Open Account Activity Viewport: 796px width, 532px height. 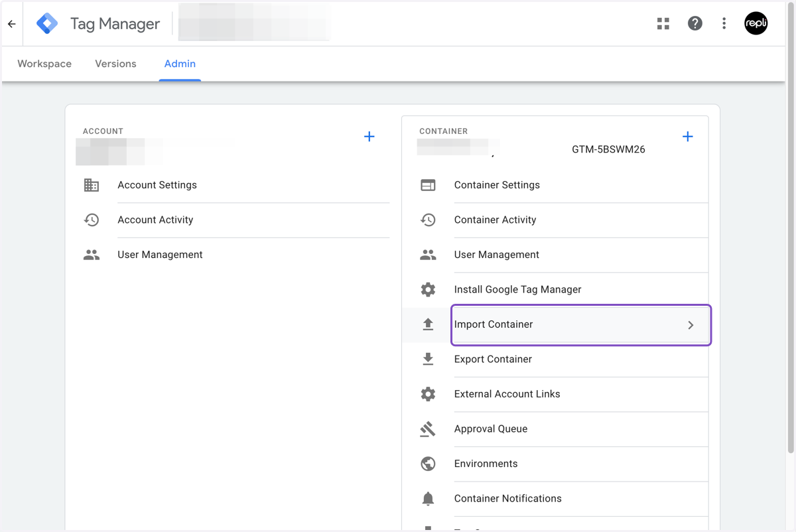click(155, 220)
